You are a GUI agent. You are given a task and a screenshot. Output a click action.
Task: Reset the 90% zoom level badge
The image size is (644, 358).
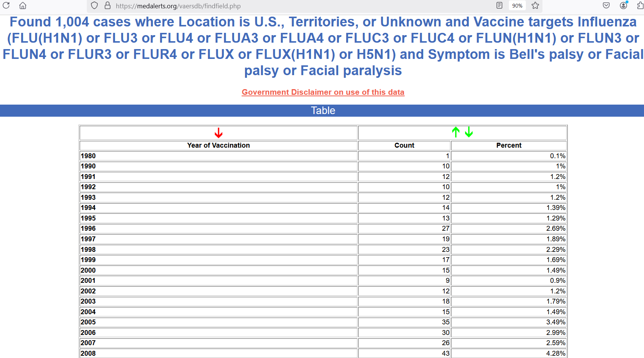click(x=517, y=6)
